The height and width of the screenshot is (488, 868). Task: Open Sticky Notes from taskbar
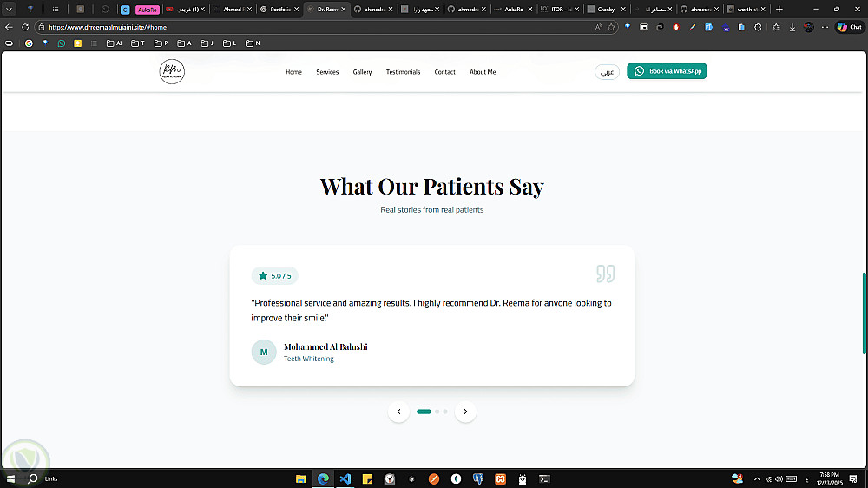[x=367, y=479]
